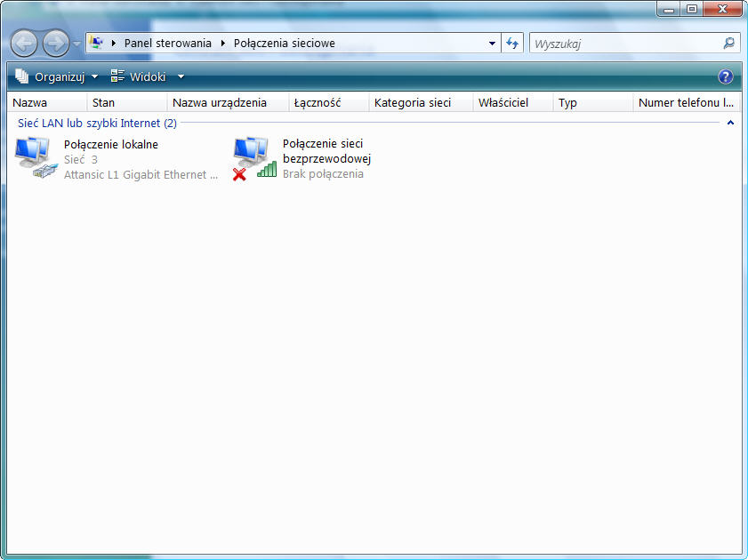Click the address bar location icon
This screenshot has height=560, width=748.
[96, 43]
